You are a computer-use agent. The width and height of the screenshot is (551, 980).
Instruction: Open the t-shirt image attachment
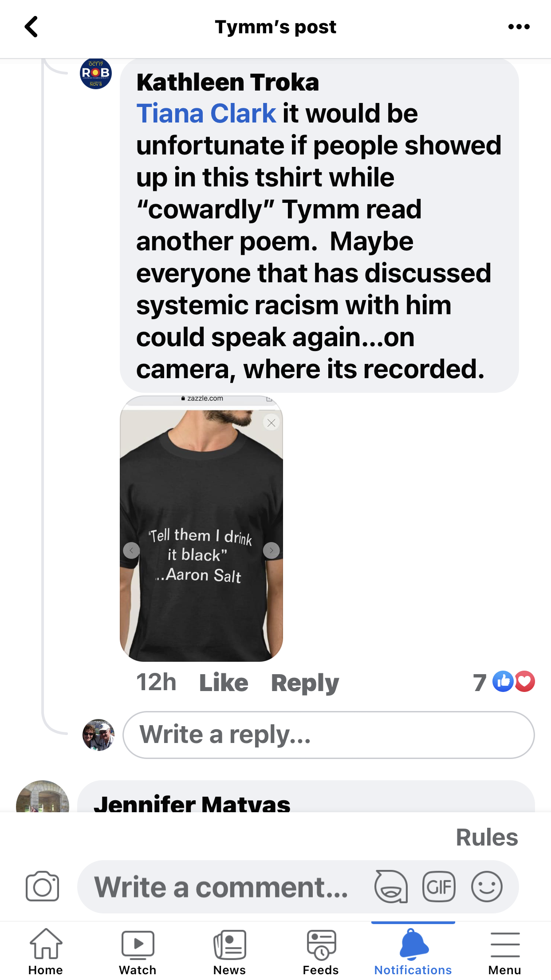click(201, 488)
